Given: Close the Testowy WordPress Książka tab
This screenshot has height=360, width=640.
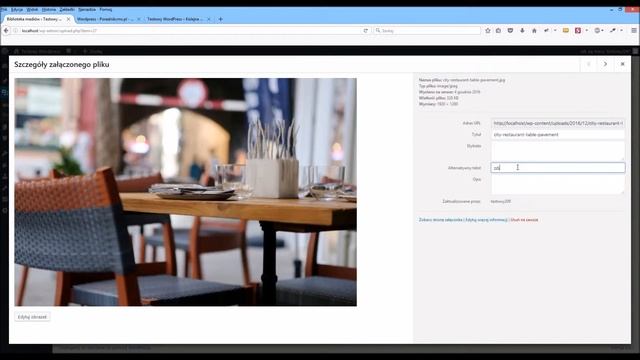Looking at the screenshot, I should click(209, 19).
